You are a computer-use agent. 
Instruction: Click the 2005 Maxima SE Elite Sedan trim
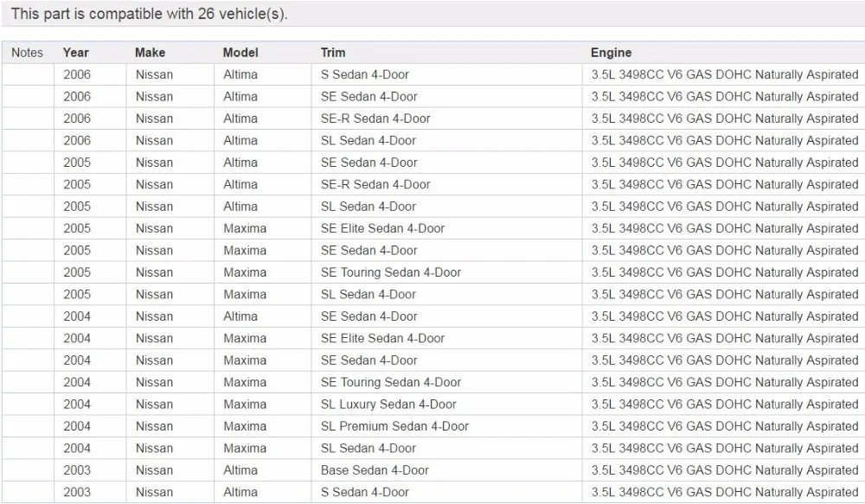click(x=382, y=228)
